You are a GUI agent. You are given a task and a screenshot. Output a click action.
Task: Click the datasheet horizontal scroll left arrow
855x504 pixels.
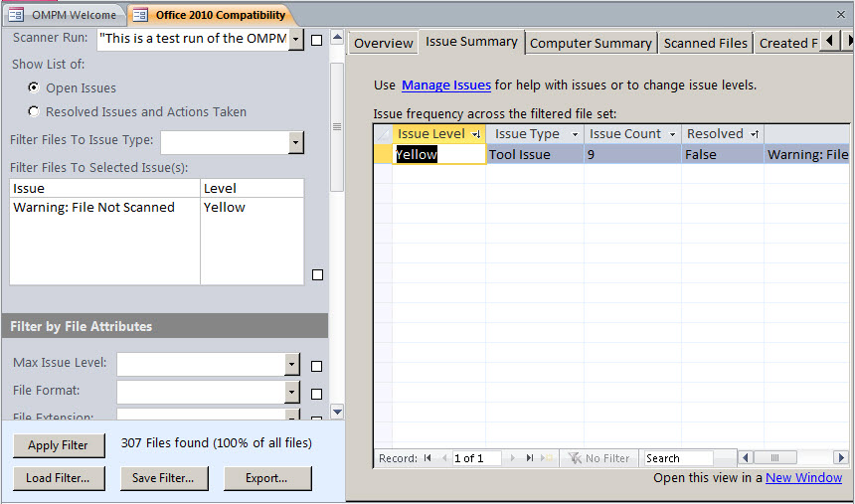point(746,457)
